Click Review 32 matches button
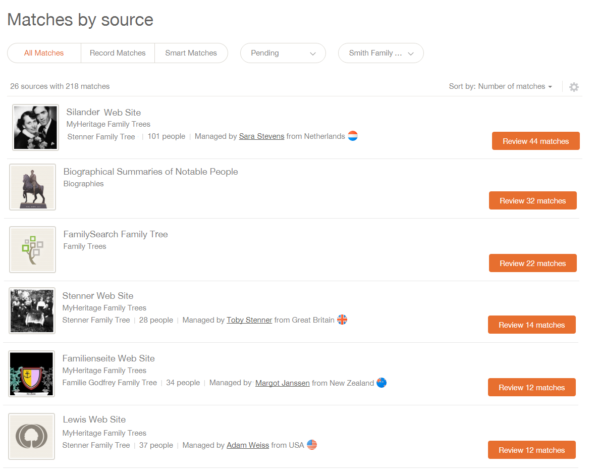Viewport: 596px width, 472px height. pos(533,201)
